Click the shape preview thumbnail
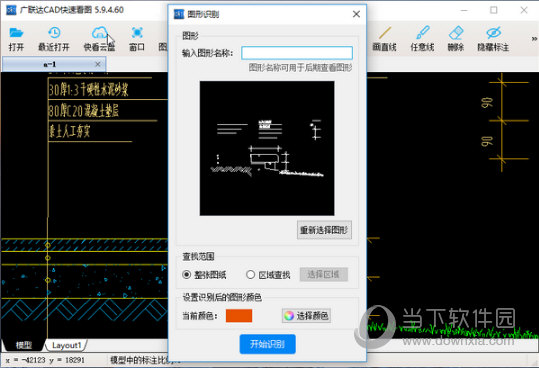539x370 pixels. [x=267, y=148]
